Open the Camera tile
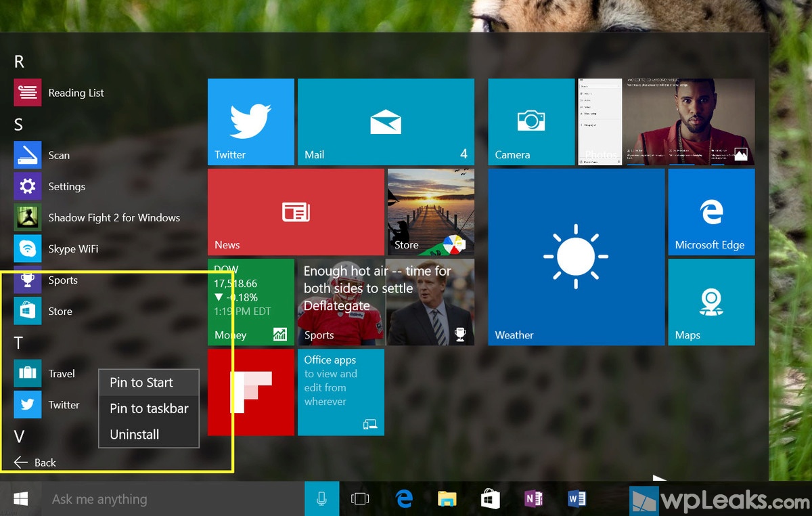The width and height of the screenshot is (812, 516). point(531,122)
